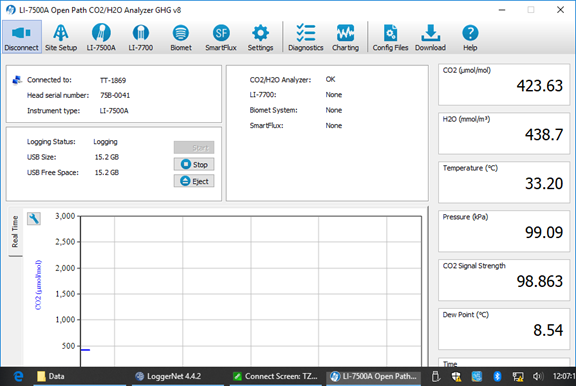Click CO2 Signal Strength value 98.863

pos(539,281)
